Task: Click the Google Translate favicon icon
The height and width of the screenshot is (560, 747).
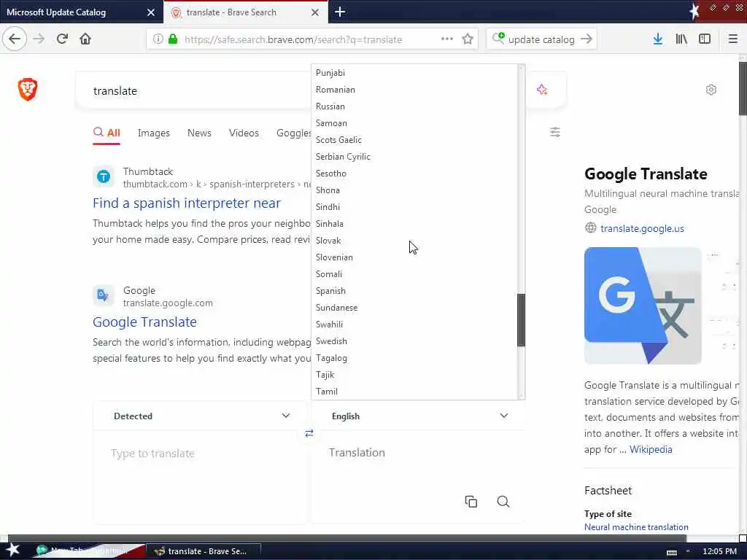Action: click(104, 296)
